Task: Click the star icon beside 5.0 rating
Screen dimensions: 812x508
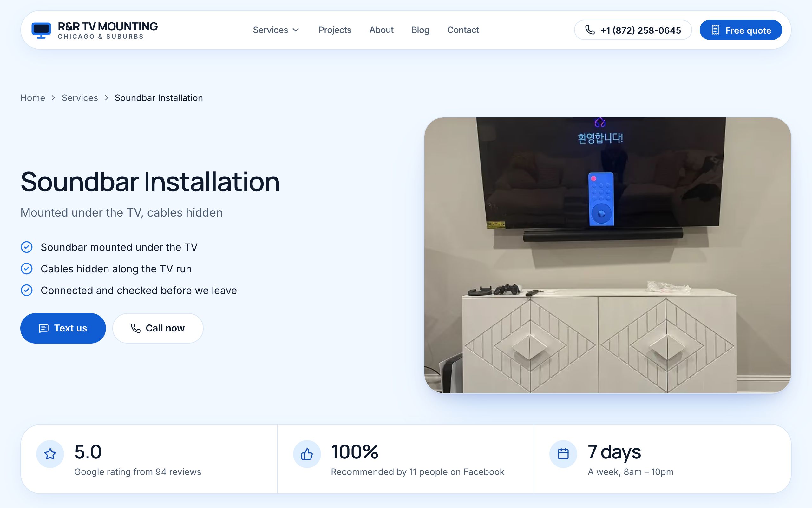Action: point(50,454)
